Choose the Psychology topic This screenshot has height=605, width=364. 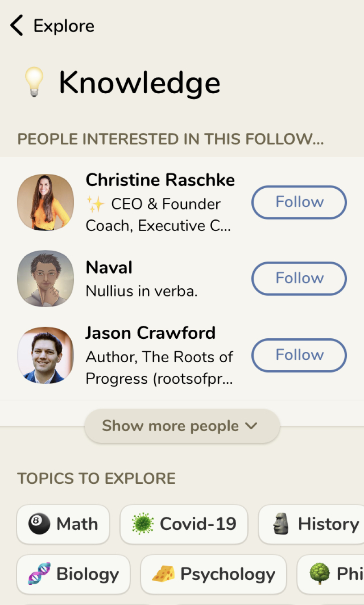(214, 574)
